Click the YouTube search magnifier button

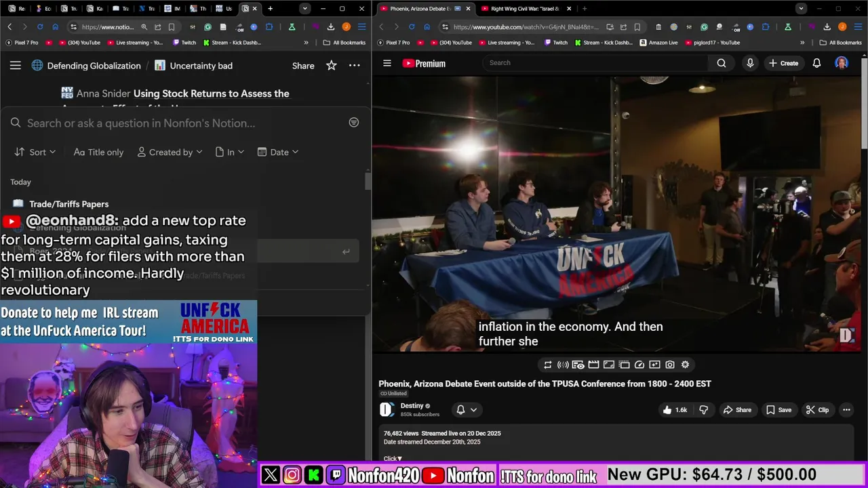pyautogui.click(x=722, y=63)
